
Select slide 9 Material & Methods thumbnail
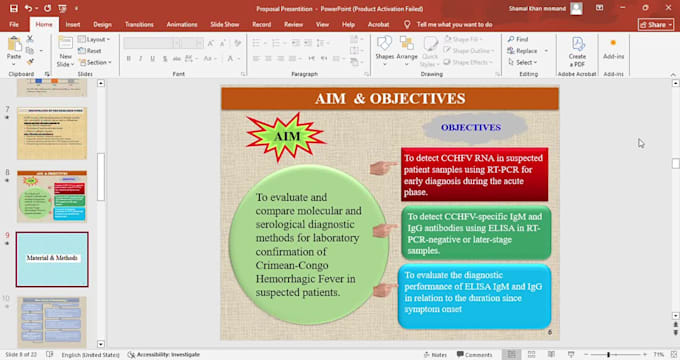click(x=52, y=259)
